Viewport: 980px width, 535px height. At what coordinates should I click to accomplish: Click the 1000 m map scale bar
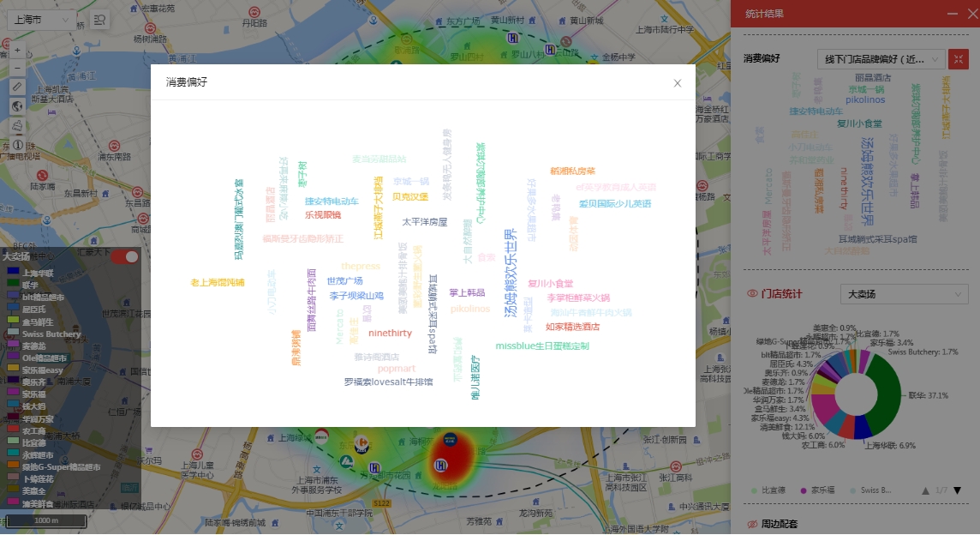(46, 520)
